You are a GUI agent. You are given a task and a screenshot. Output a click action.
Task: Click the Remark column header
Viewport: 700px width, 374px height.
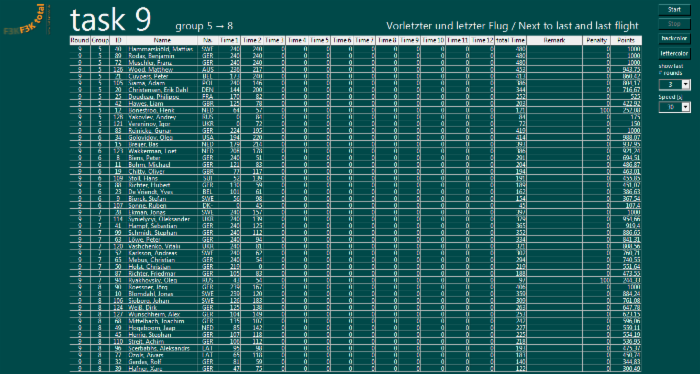554,40
